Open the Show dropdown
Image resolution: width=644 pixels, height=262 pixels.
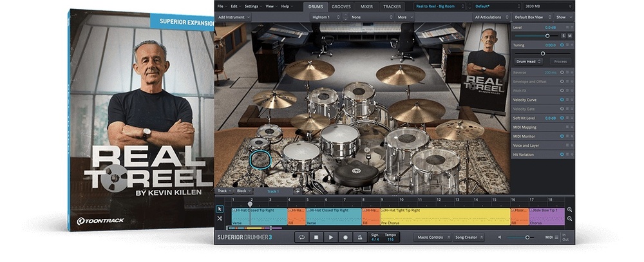(x=563, y=17)
